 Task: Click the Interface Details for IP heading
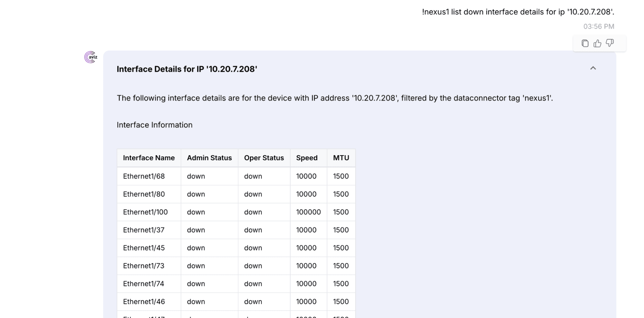[x=187, y=69]
